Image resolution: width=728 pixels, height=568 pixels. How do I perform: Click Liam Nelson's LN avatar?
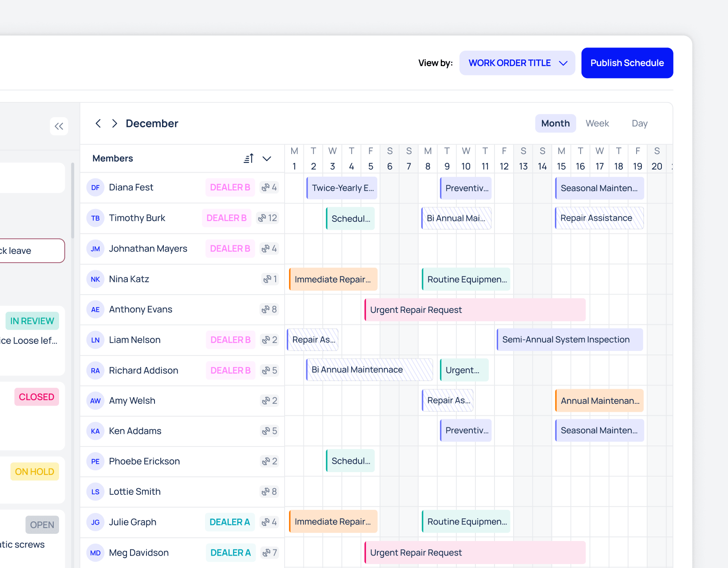(x=95, y=340)
